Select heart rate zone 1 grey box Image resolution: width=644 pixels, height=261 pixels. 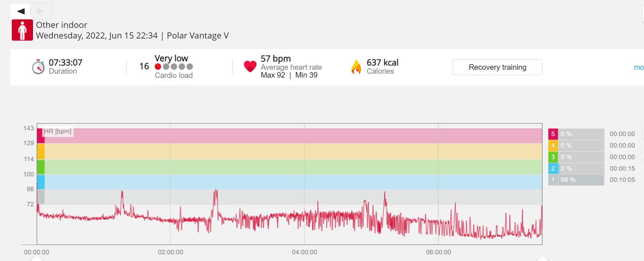(x=553, y=180)
